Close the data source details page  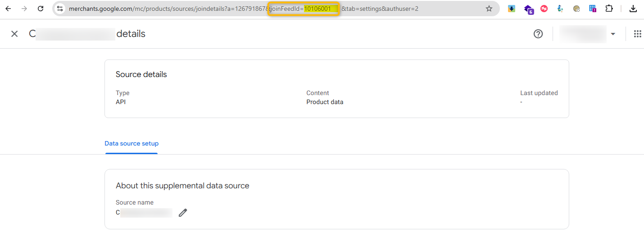[14, 34]
